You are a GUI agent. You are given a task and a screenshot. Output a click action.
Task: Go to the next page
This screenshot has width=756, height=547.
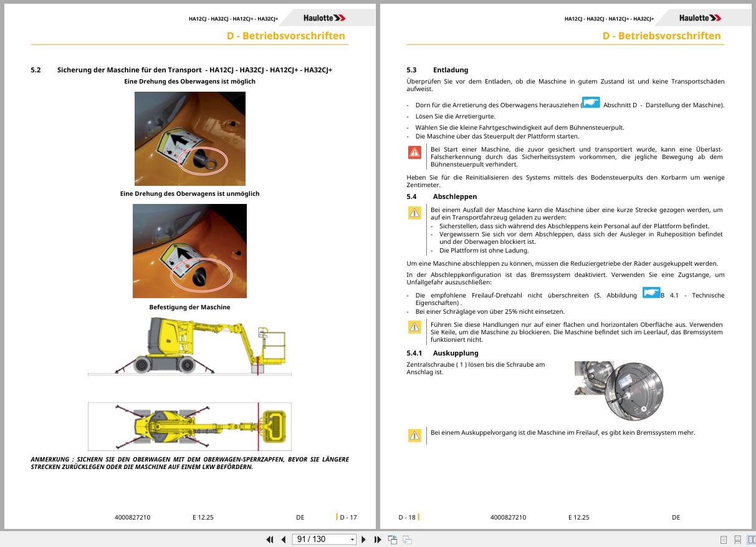point(364,540)
